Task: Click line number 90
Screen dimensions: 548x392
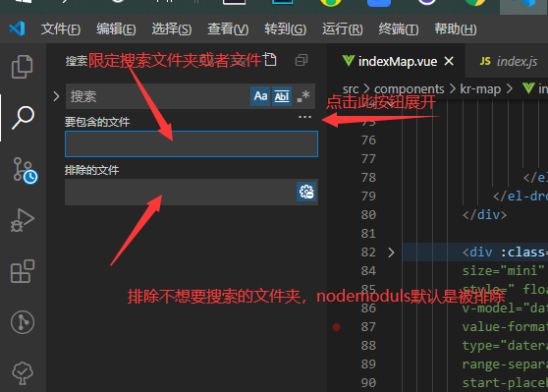Action: point(368,382)
